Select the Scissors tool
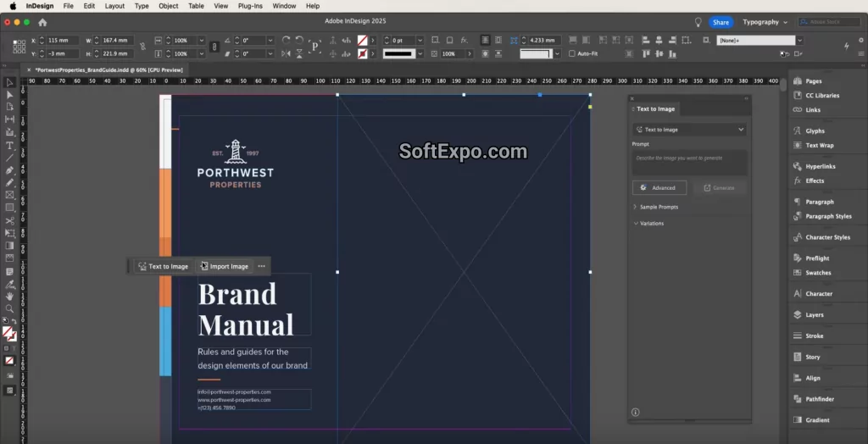This screenshot has width=868, height=444. [x=9, y=220]
